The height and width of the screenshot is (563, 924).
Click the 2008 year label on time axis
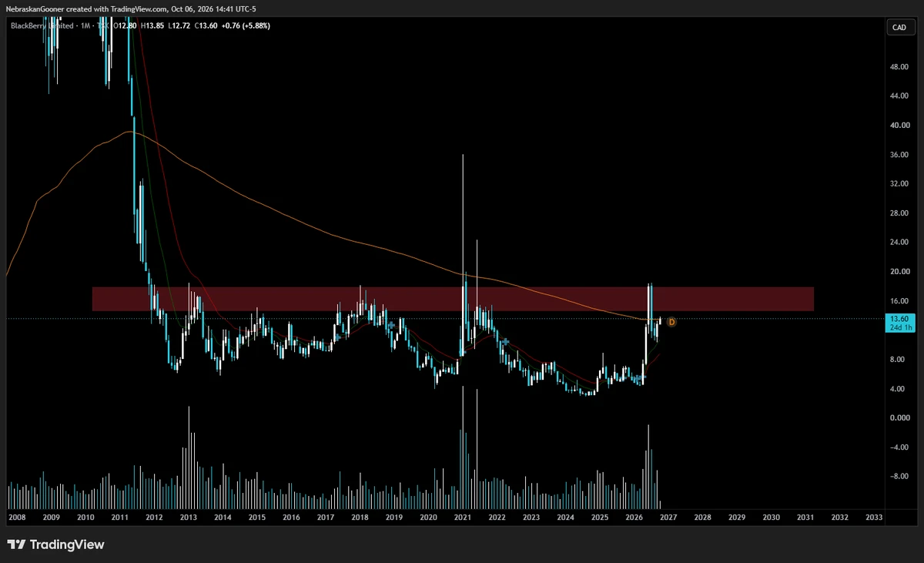click(x=17, y=517)
